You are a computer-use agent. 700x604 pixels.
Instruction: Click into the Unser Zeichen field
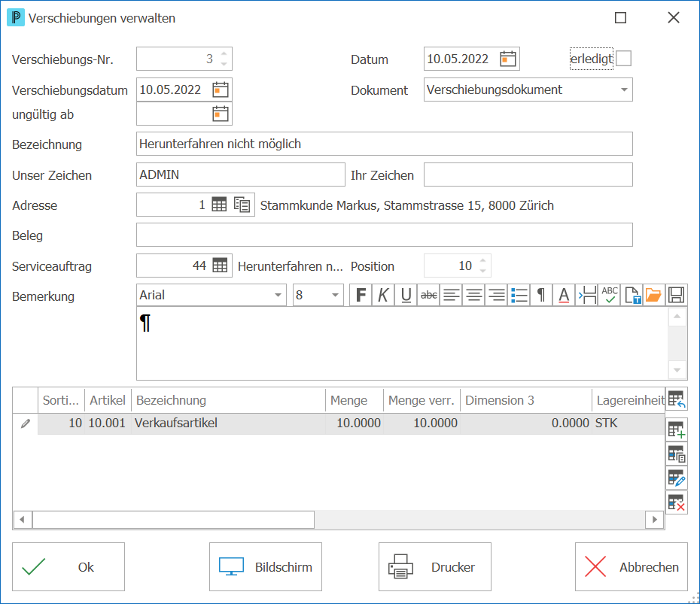click(x=241, y=175)
